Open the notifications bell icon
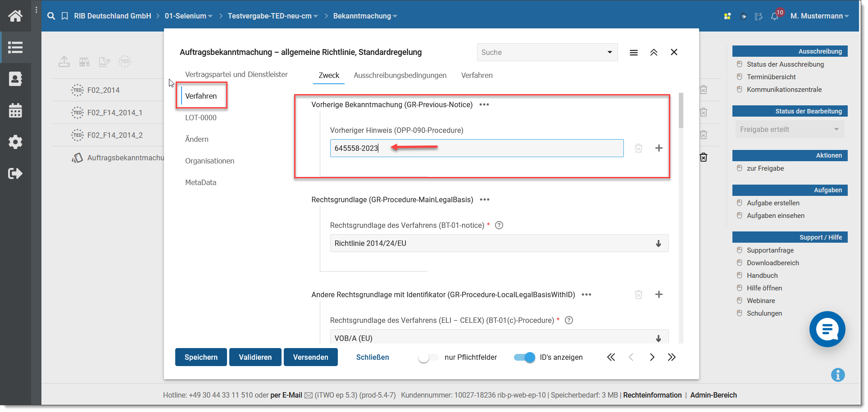The height and width of the screenshot is (412, 868). pyautogui.click(x=775, y=16)
